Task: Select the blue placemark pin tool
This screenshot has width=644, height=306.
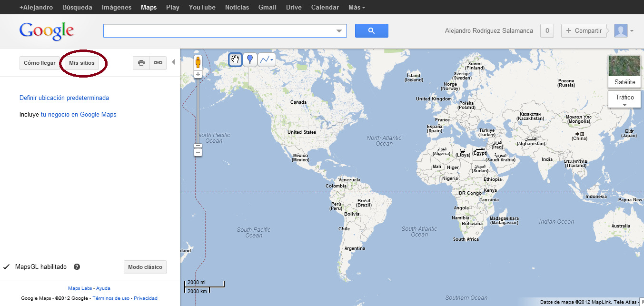Action: [250, 59]
